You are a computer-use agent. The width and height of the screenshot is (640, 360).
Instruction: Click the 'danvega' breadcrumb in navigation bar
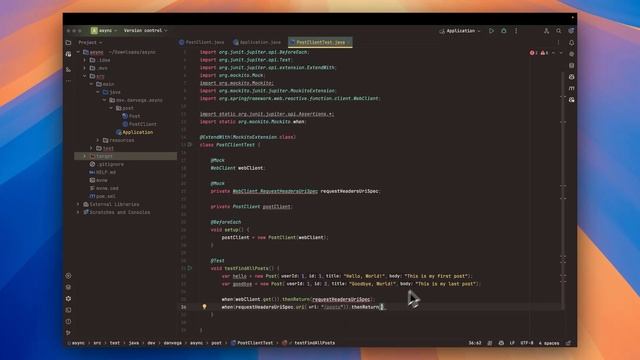point(173,343)
